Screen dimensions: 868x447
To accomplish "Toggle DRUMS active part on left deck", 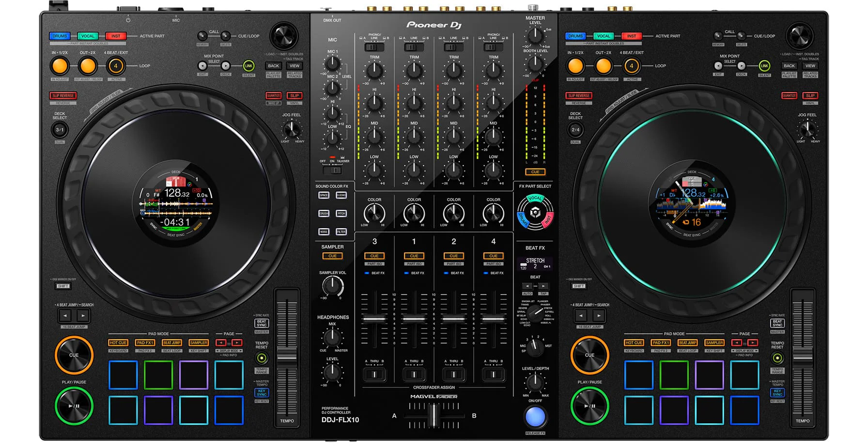I will click(x=60, y=36).
